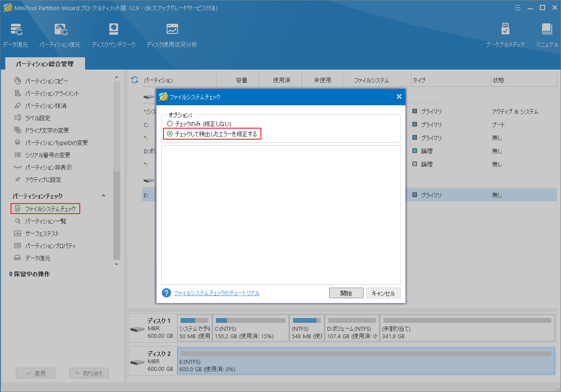
Task: Click the E: partition row
Action: click(x=349, y=195)
